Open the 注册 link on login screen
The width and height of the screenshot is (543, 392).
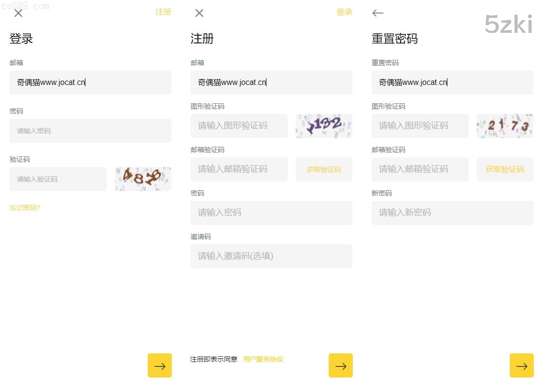click(x=163, y=12)
